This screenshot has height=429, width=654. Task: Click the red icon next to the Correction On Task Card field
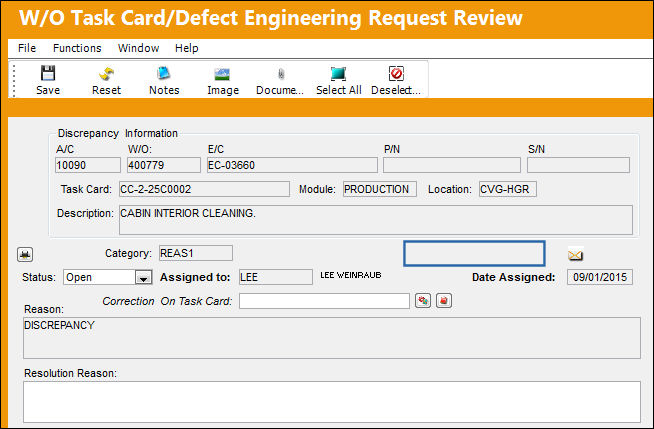[444, 301]
